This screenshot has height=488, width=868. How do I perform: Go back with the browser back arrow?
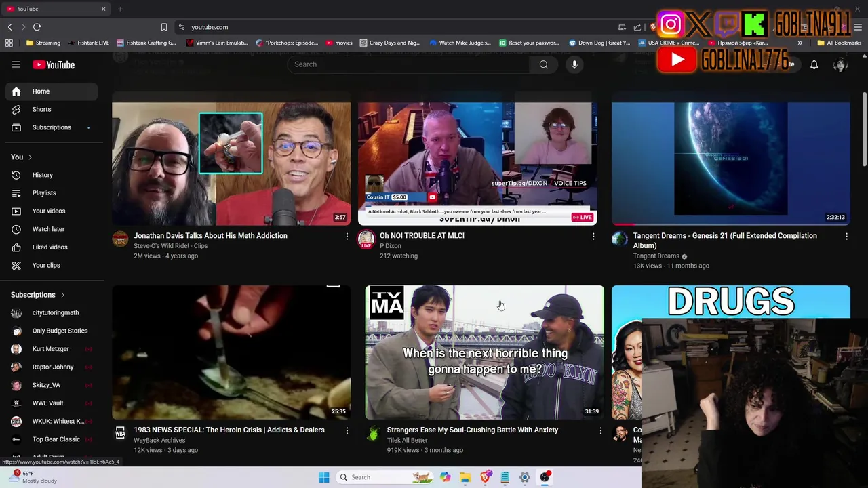tap(10, 27)
